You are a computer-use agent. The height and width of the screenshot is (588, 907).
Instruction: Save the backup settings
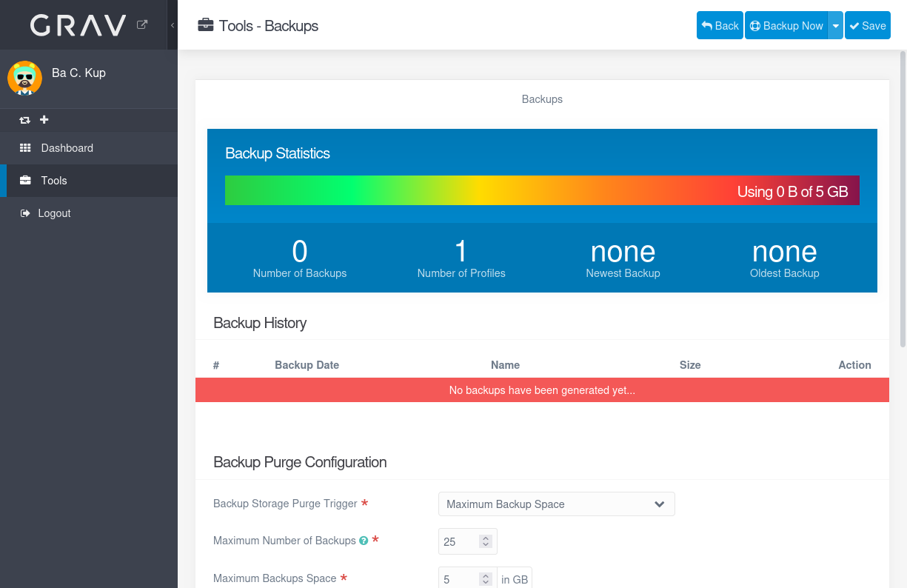click(867, 25)
